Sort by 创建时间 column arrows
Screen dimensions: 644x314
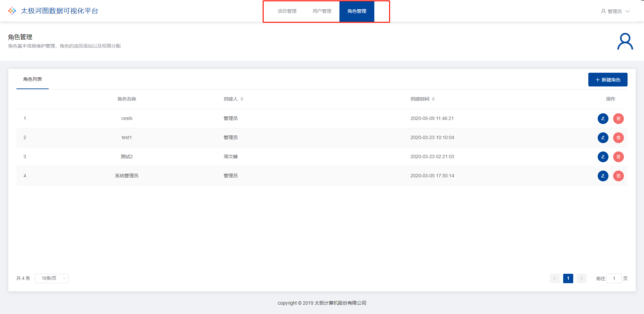tap(433, 99)
